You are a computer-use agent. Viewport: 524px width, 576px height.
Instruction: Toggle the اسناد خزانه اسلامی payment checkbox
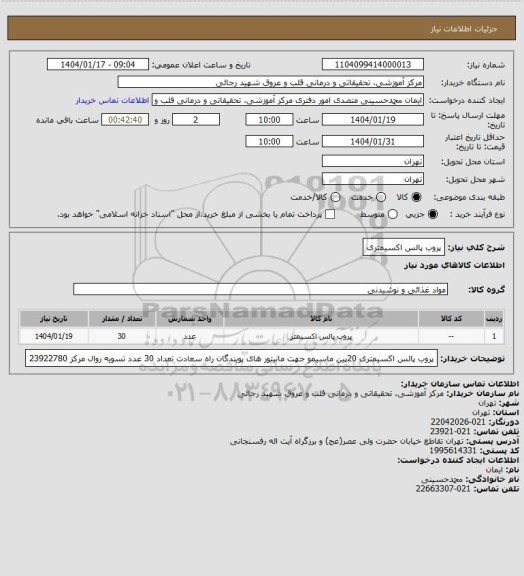(330, 214)
